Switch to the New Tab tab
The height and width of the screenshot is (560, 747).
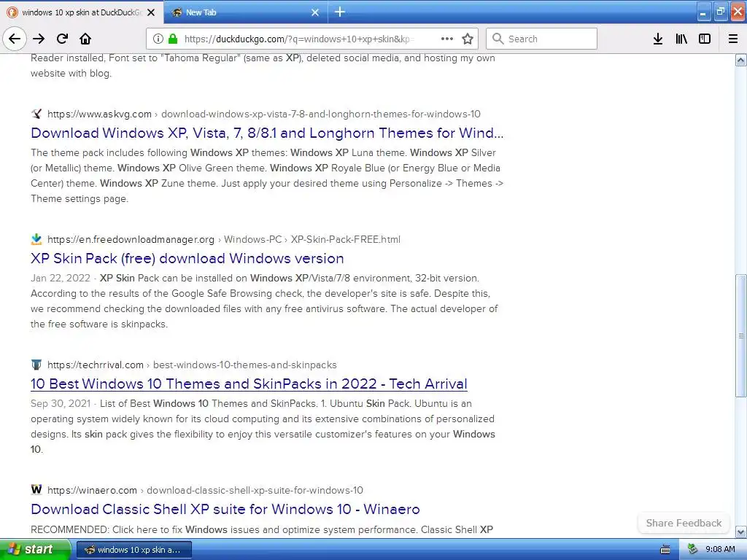point(245,12)
